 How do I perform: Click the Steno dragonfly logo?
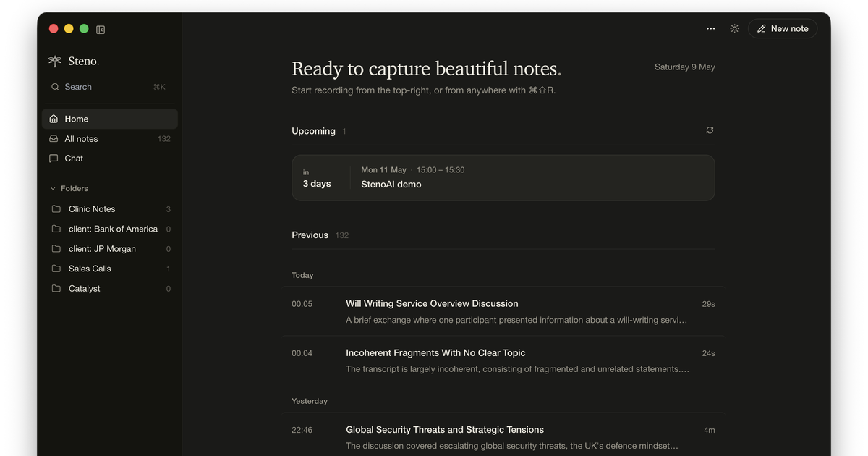55,61
